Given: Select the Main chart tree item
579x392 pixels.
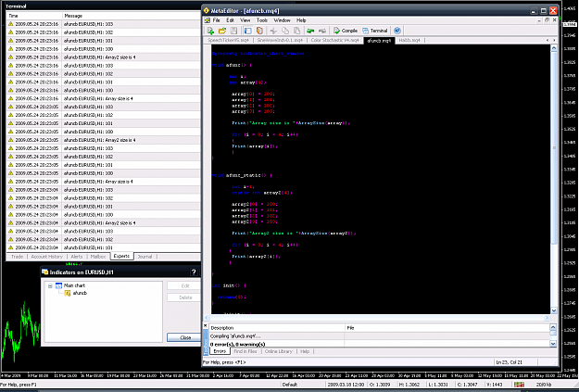Looking at the screenshot, I should tap(70, 285).
